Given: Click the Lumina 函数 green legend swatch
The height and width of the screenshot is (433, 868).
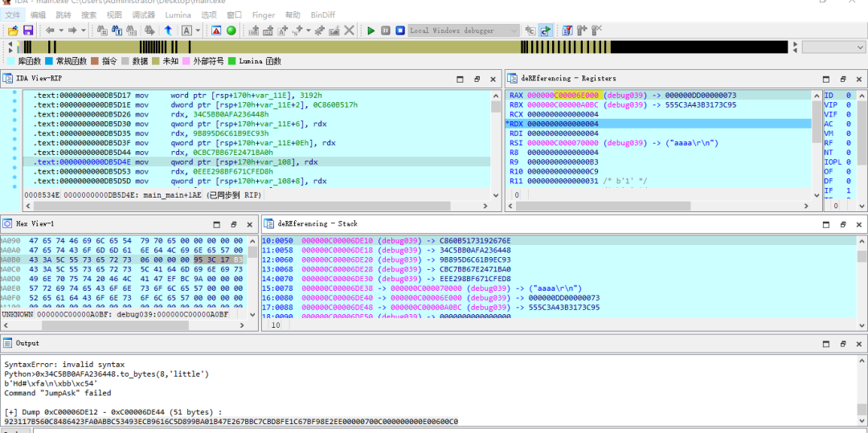Looking at the screenshot, I should [x=232, y=61].
